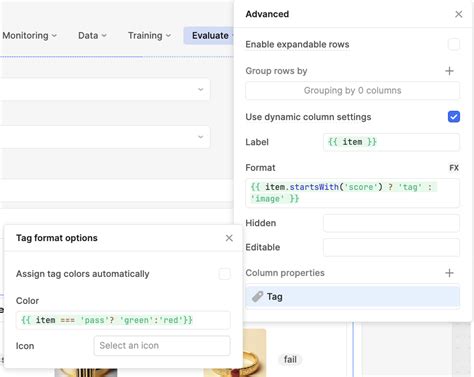Toggle FX mode for Format
474x377 pixels.
tap(454, 168)
